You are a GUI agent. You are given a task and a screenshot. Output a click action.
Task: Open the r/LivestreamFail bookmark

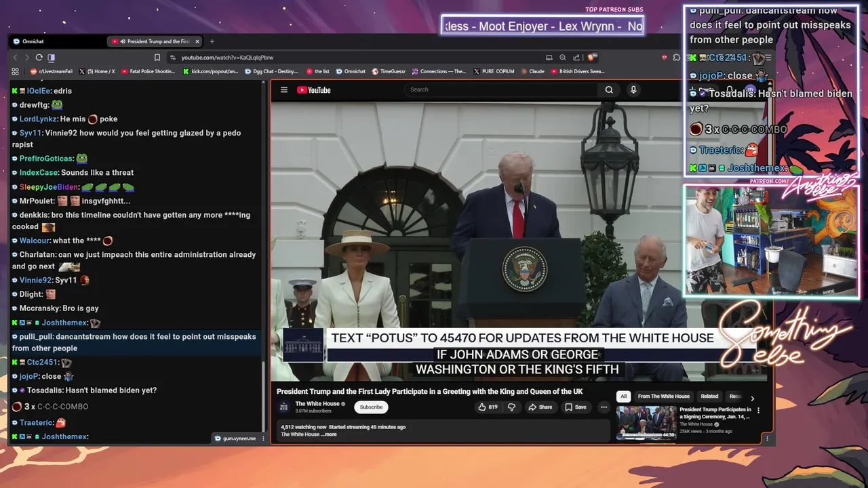[52, 71]
